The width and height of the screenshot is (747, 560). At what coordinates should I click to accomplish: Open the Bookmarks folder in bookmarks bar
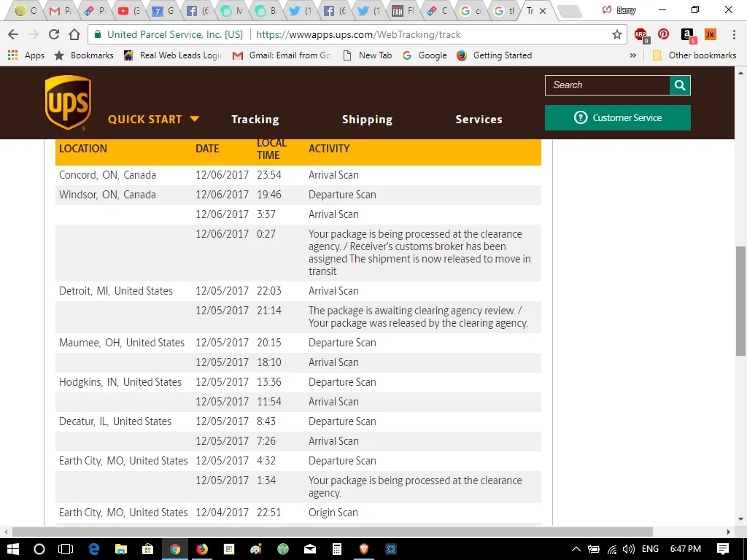(x=83, y=55)
